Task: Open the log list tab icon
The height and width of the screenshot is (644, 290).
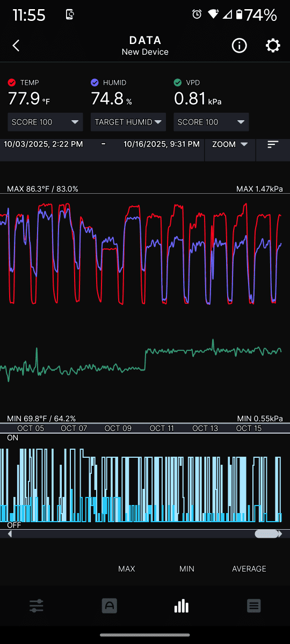Action: coord(254,606)
